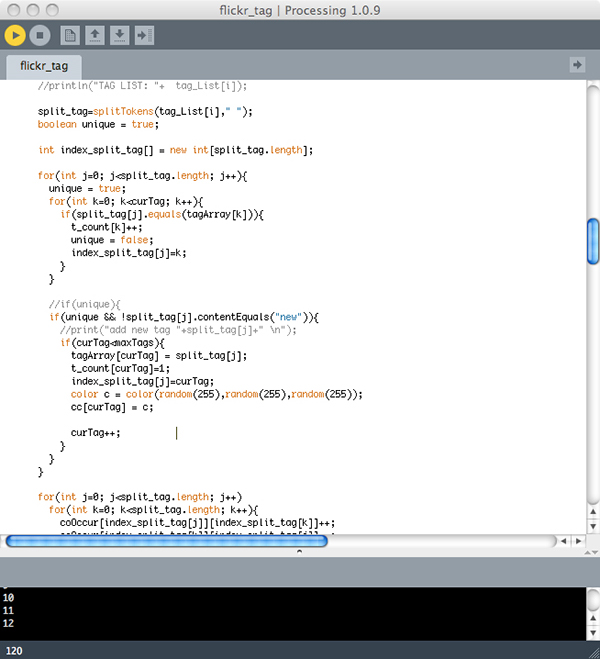The image size is (600, 659).
Task: Click the editor scrollbar up arrow
Action: tap(593, 511)
